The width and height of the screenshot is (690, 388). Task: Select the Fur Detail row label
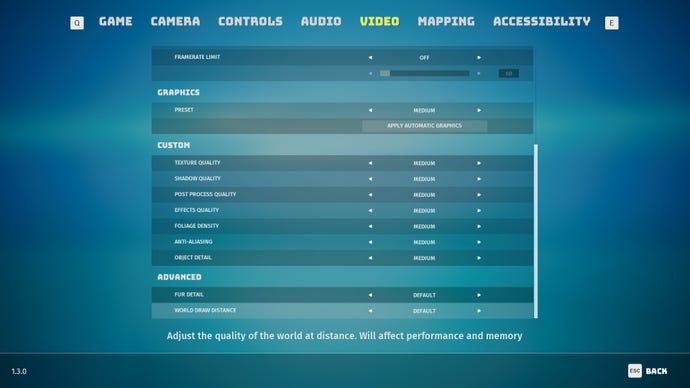(189, 295)
